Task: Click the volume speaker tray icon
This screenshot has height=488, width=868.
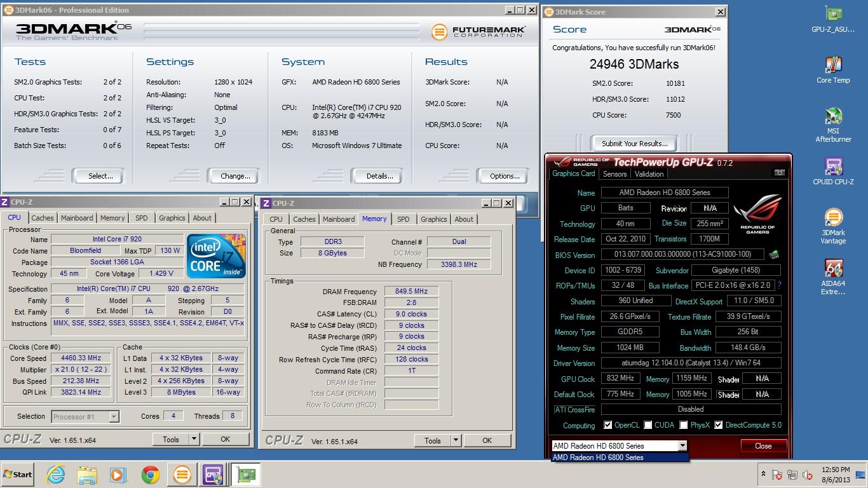Action: (808, 475)
